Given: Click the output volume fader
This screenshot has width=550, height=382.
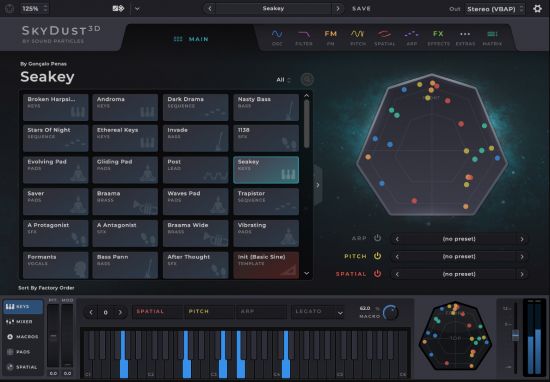Looking at the screenshot, I should [x=515, y=335].
